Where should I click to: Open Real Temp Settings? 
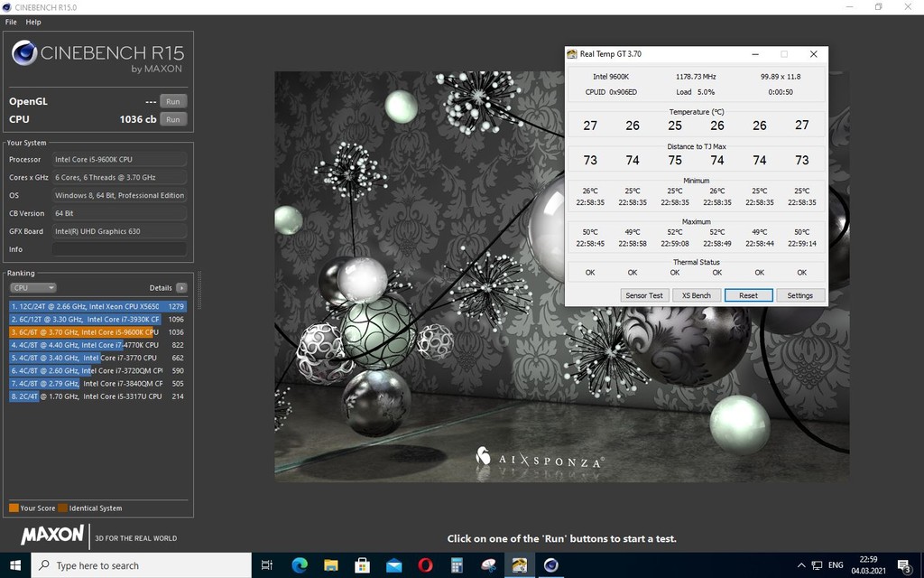tap(799, 295)
